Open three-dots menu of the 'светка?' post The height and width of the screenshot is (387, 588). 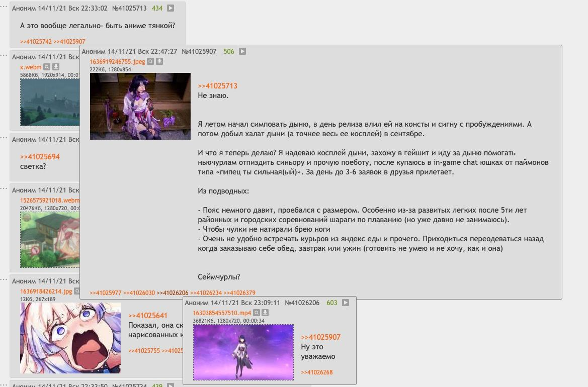[4, 138]
